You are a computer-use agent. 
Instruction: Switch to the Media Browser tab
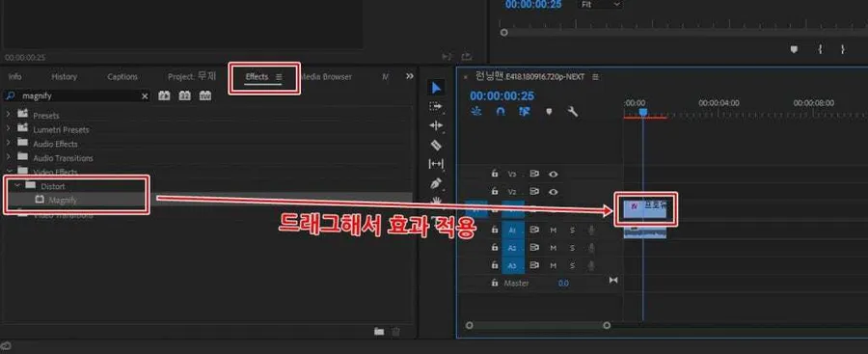click(327, 76)
